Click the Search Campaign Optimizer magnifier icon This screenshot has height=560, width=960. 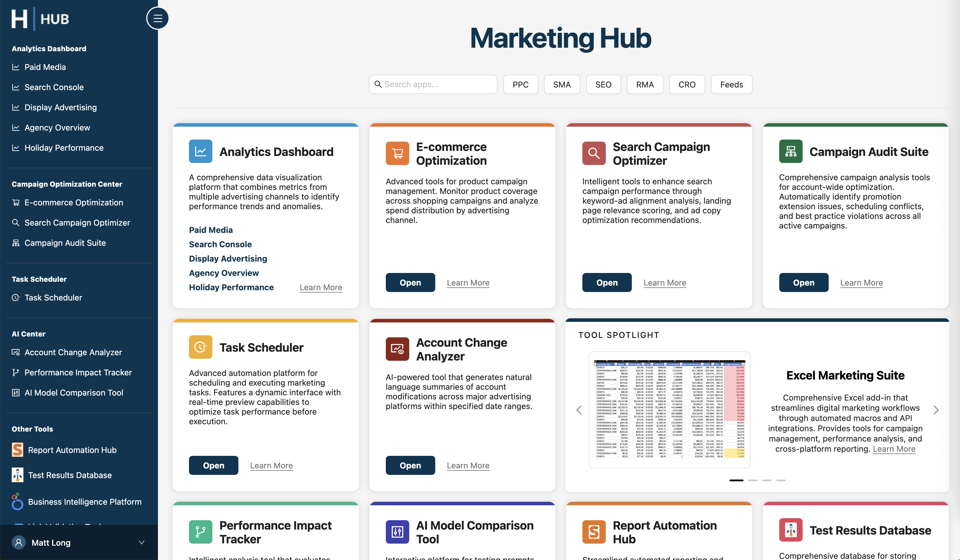593,153
